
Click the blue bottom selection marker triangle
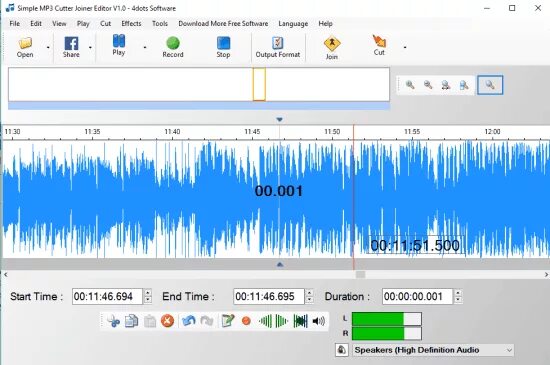(x=280, y=264)
